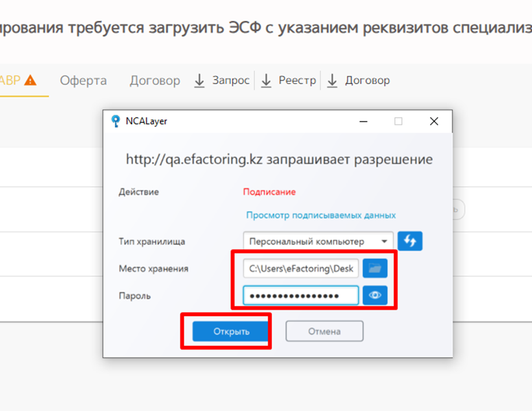Download the Реестр document
532x411 pixels.
coord(288,81)
